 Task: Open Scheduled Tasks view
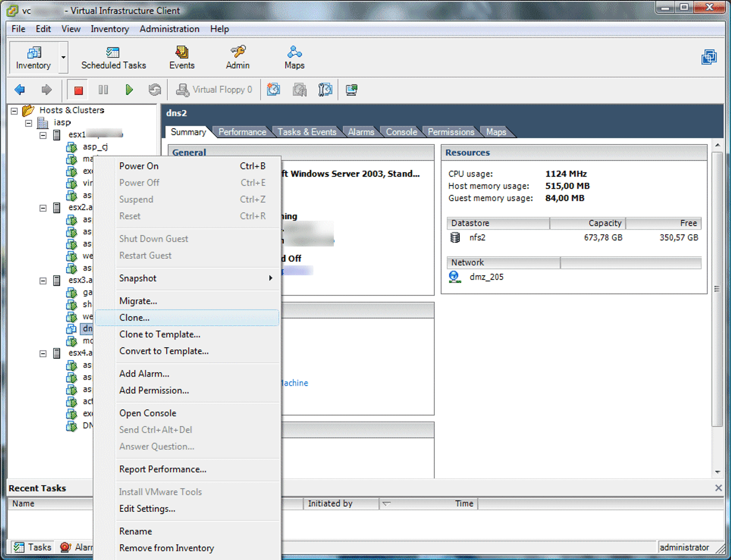click(113, 57)
